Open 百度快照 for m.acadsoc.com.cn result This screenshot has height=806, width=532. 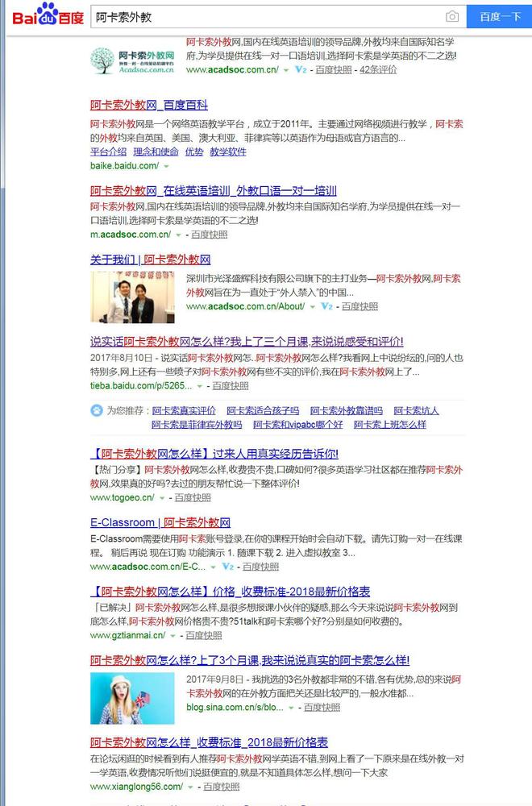210,235
